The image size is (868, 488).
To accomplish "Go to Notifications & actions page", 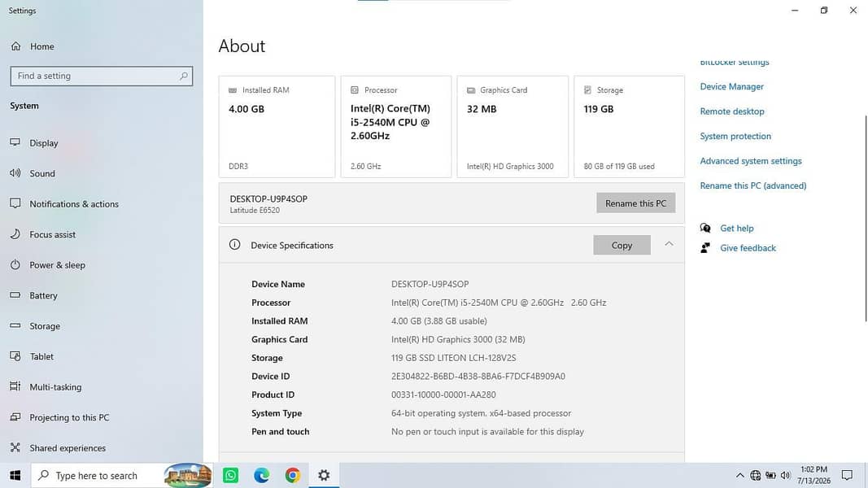I will [x=74, y=203].
